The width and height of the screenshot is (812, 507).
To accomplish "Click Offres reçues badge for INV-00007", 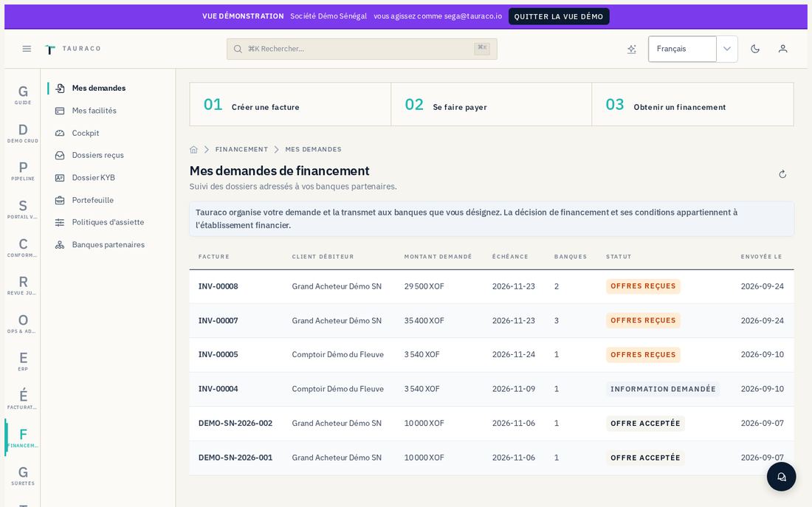I will pos(643,320).
